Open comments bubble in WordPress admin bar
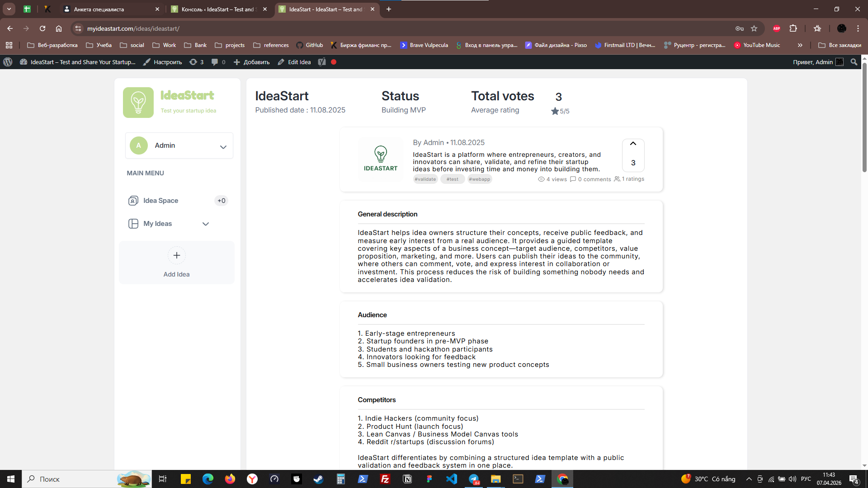 point(218,62)
